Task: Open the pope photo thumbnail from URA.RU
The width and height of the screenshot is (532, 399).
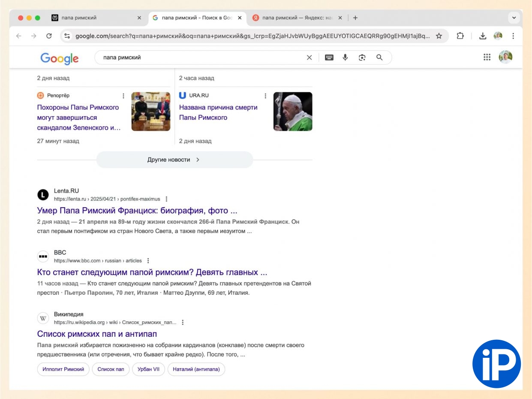Action: 293,112
